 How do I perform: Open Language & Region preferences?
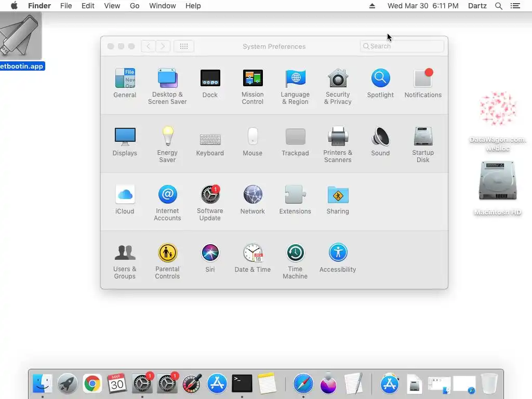point(295,87)
